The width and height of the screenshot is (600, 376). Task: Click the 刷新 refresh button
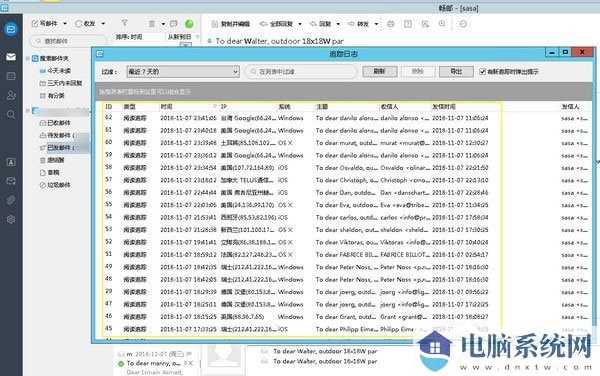pyautogui.click(x=379, y=72)
